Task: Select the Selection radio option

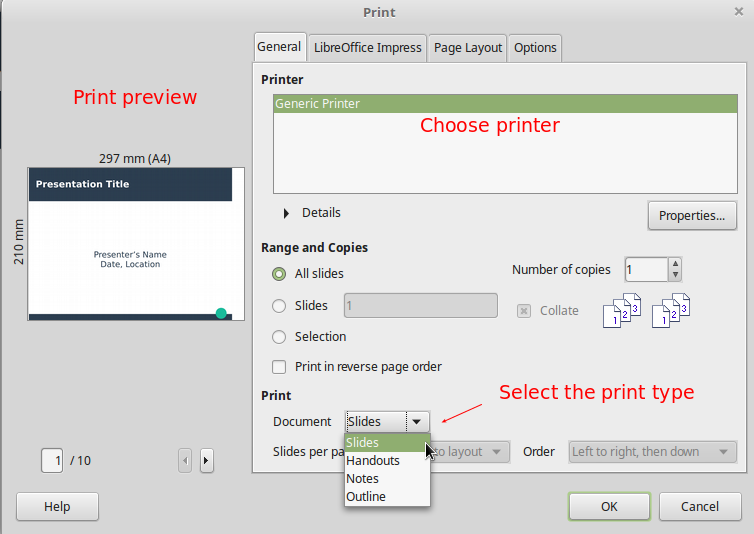Action: pos(279,337)
